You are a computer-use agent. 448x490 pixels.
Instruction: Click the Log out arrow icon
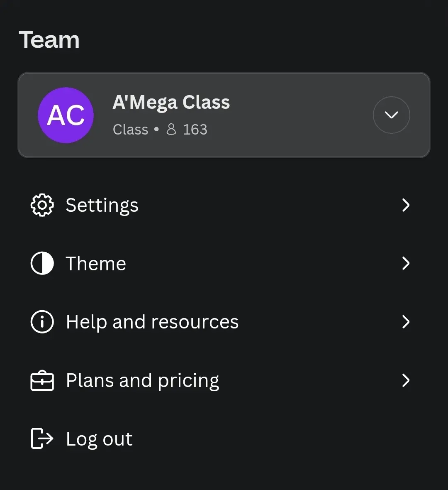pyautogui.click(x=42, y=439)
